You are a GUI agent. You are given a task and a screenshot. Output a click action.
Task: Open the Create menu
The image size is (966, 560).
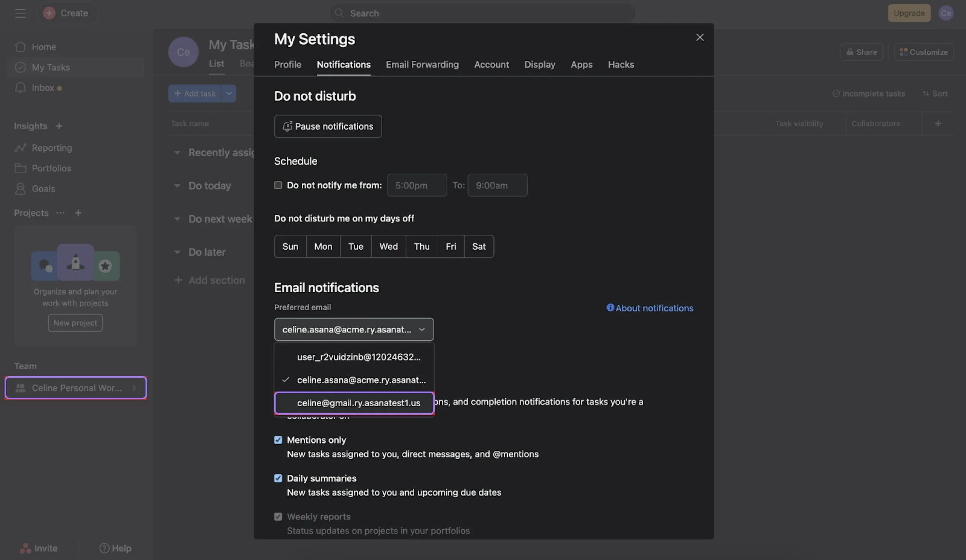(x=67, y=13)
